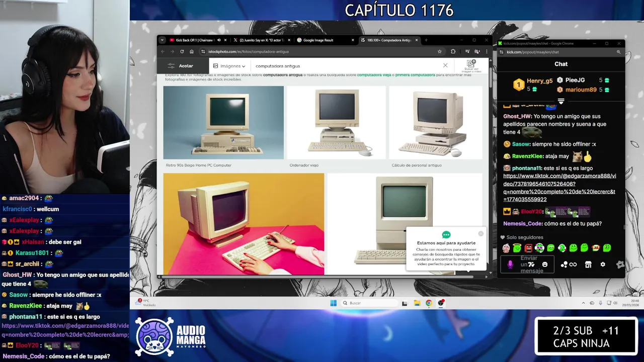Mute audio on Kick Back tab
644x362 pixels.
click(219, 40)
